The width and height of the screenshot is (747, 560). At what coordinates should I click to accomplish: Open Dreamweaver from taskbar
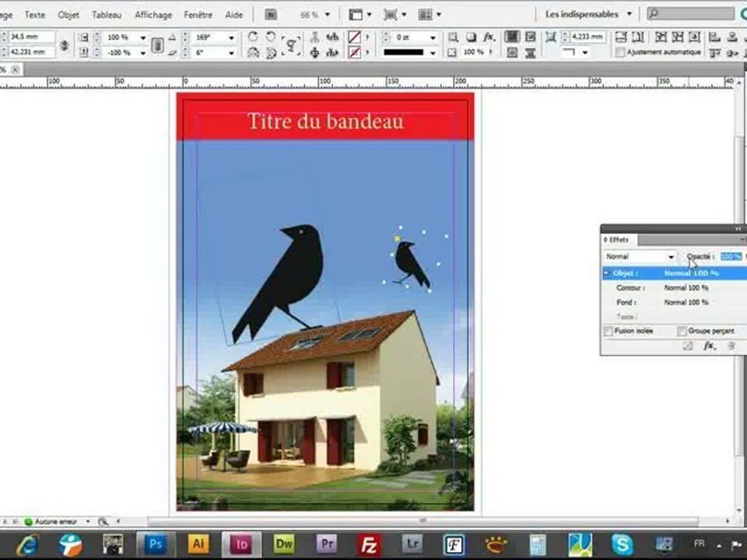(284, 544)
